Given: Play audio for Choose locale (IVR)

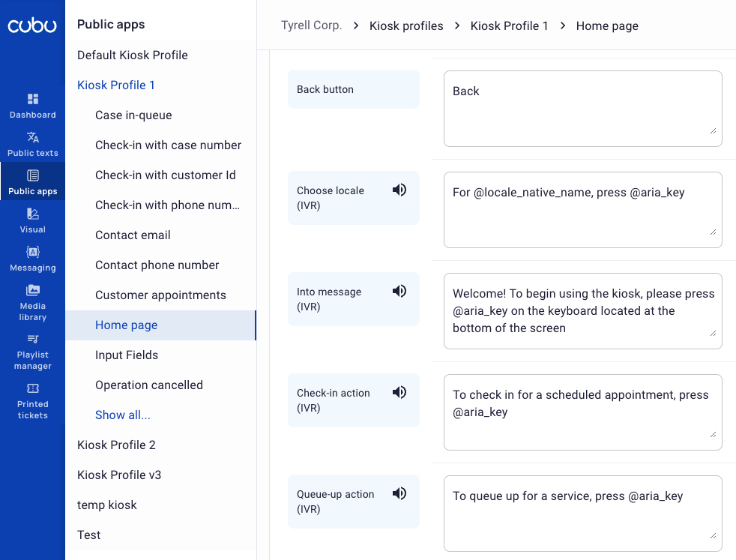Looking at the screenshot, I should tap(399, 190).
